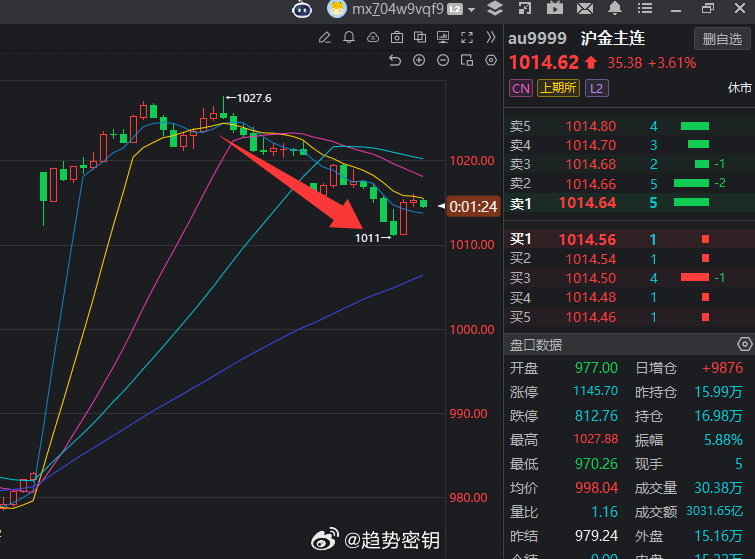The image size is (755, 559).
Task: Open the live TV video icon
Action: (555, 8)
